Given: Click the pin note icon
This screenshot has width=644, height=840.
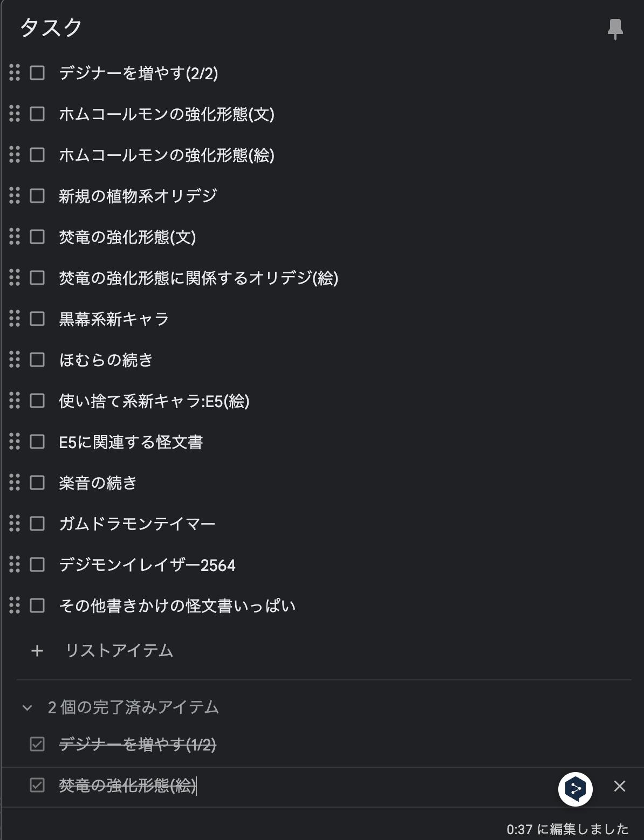Looking at the screenshot, I should point(615,29).
